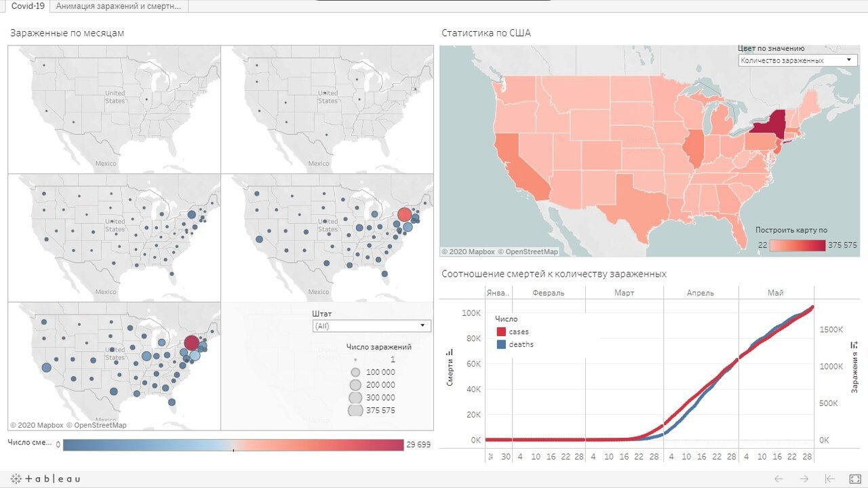Click the sort icon beside the Смерти axis
The width and height of the screenshot is (868, 488).
[x=449, y=352]
